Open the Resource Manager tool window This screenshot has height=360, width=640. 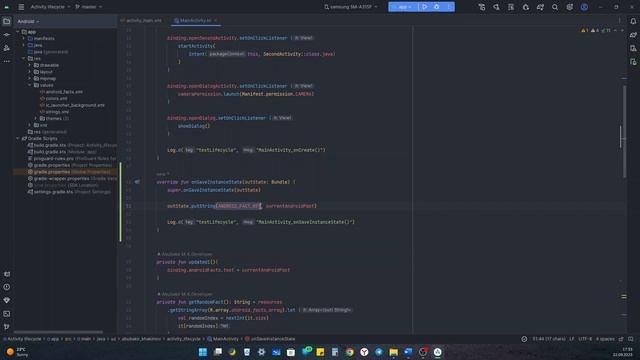(7, 48)
